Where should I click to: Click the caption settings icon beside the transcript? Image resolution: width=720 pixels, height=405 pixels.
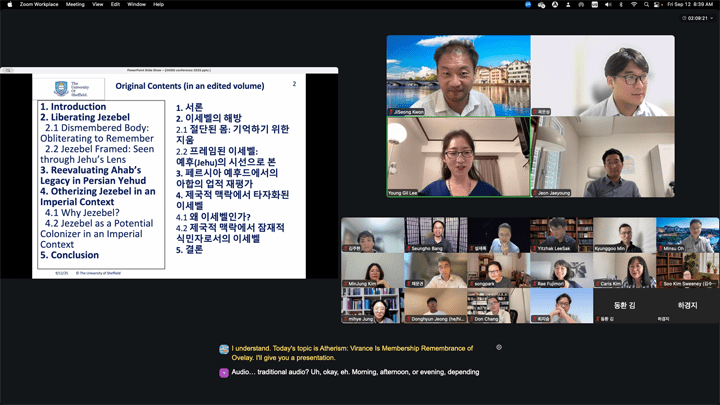click(499, 348)
